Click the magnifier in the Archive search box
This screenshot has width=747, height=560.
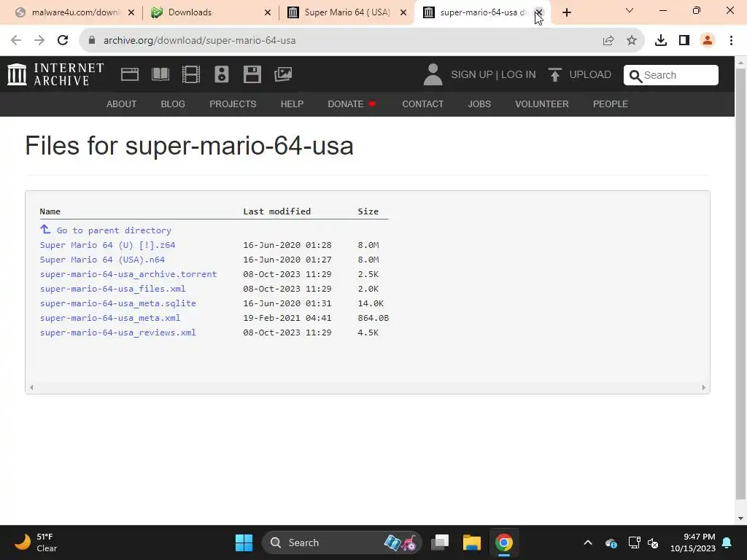coord(635,76)
